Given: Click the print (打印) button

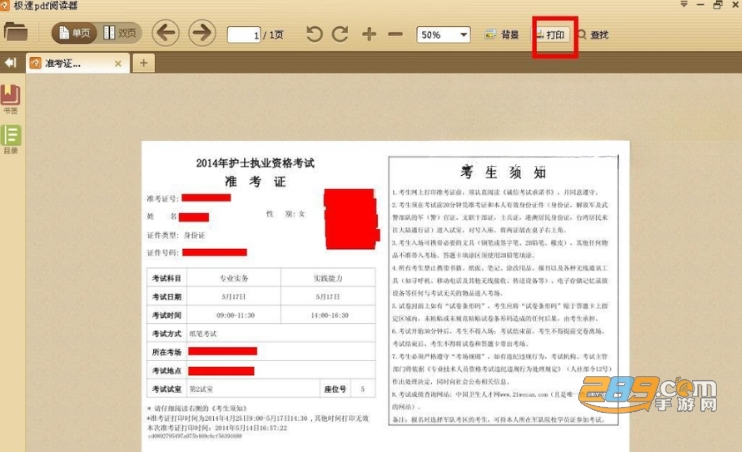Looking at the screenshot, I should tap(551, 35).
